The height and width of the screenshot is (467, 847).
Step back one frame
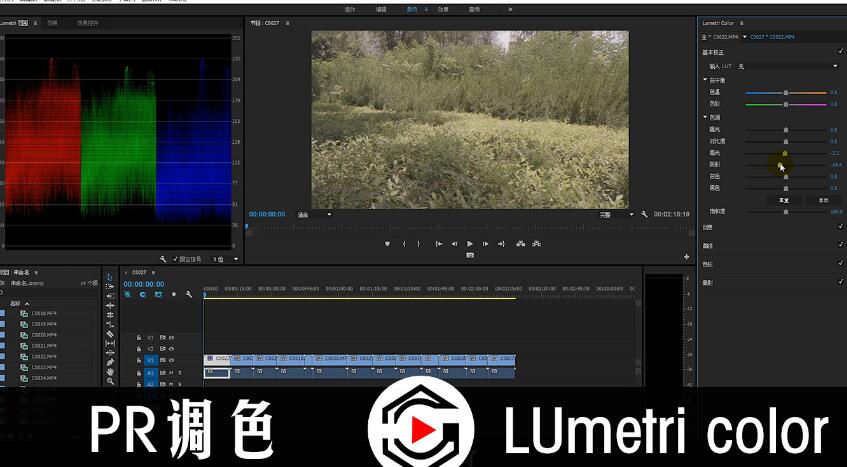454,244
